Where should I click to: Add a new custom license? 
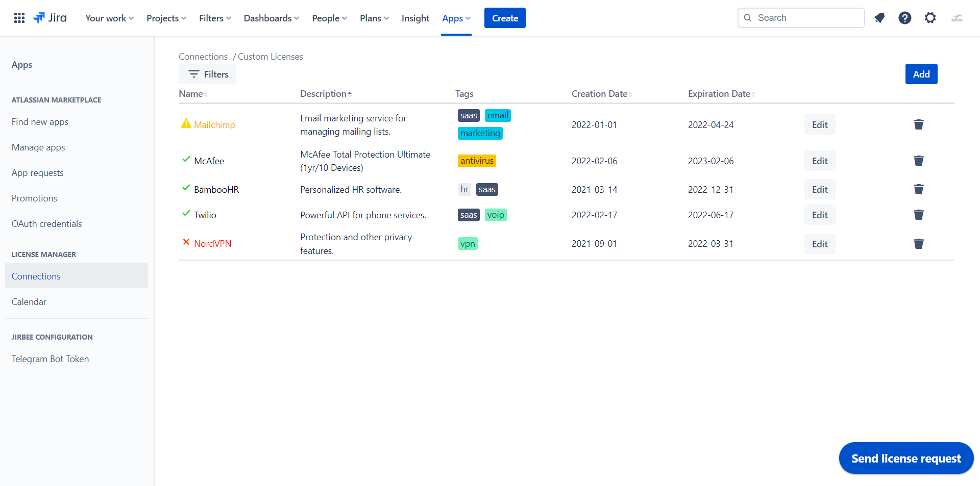point(921,74)
